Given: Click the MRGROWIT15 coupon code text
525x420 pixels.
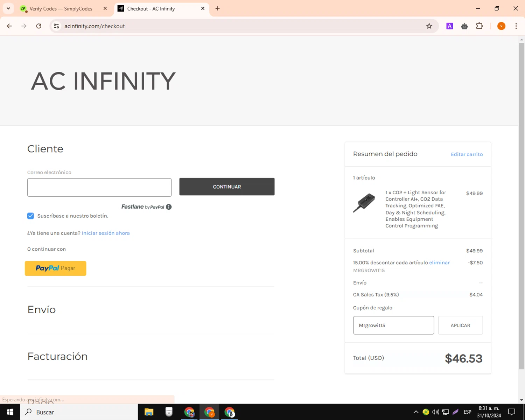Looking at the screenshot, I should (369, 271).
